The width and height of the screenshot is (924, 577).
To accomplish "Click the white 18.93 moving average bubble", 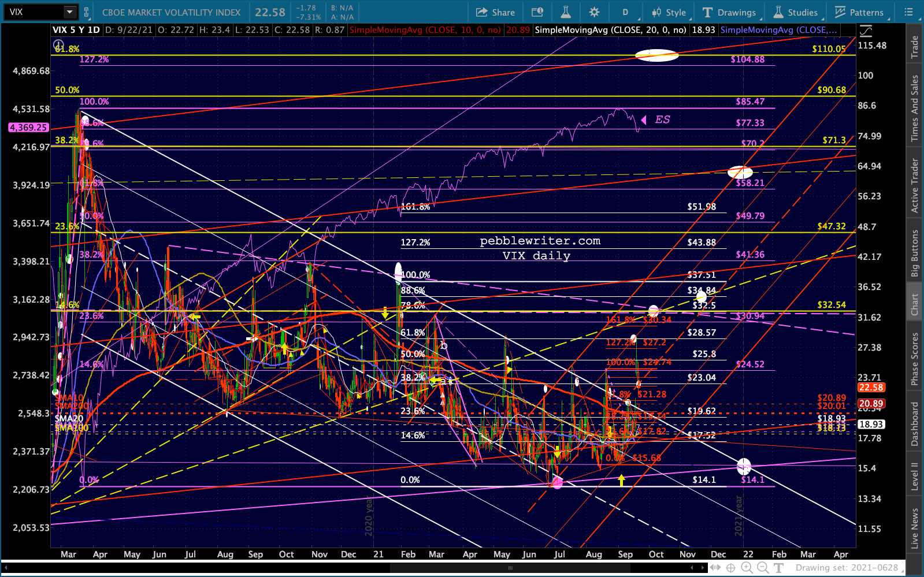I will [x=871, y=425].
